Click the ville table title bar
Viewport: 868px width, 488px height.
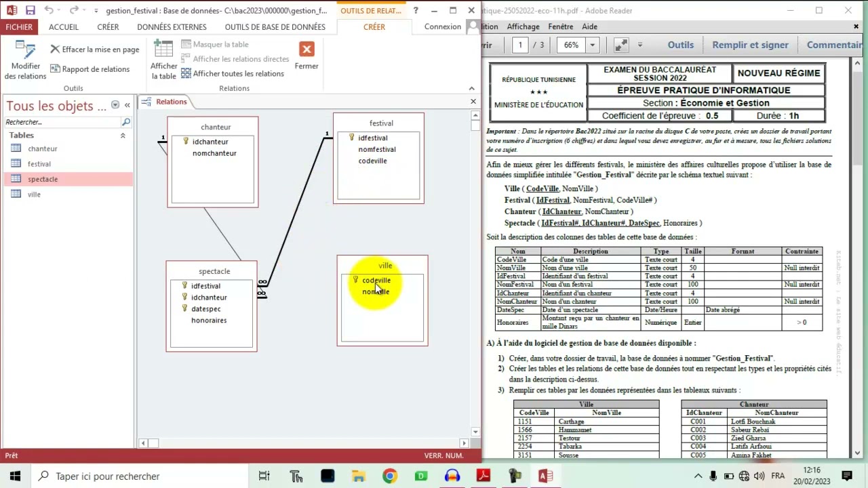tap(383, 266)
